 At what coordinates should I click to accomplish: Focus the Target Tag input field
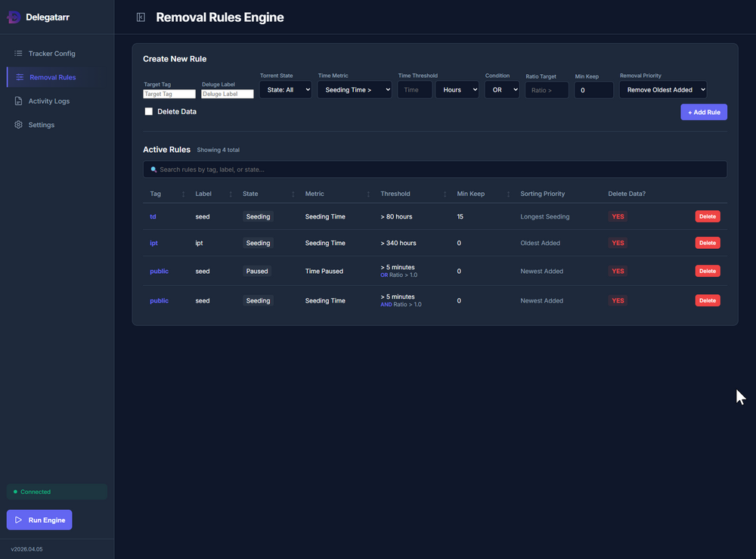169,94
